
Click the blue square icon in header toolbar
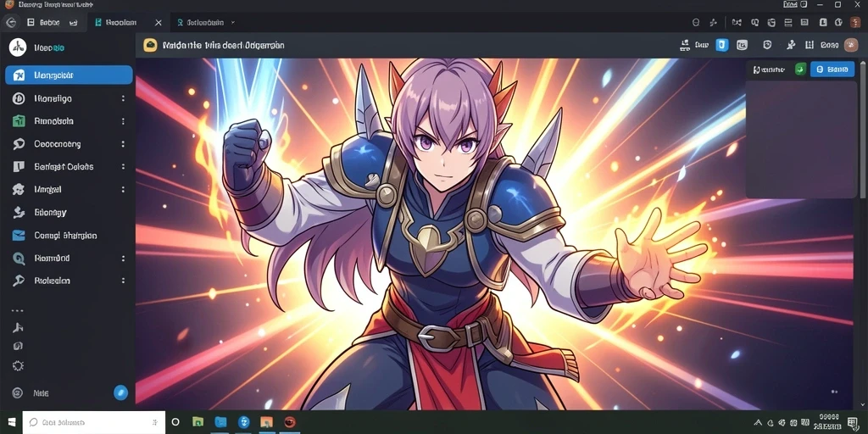click(722, 46)
